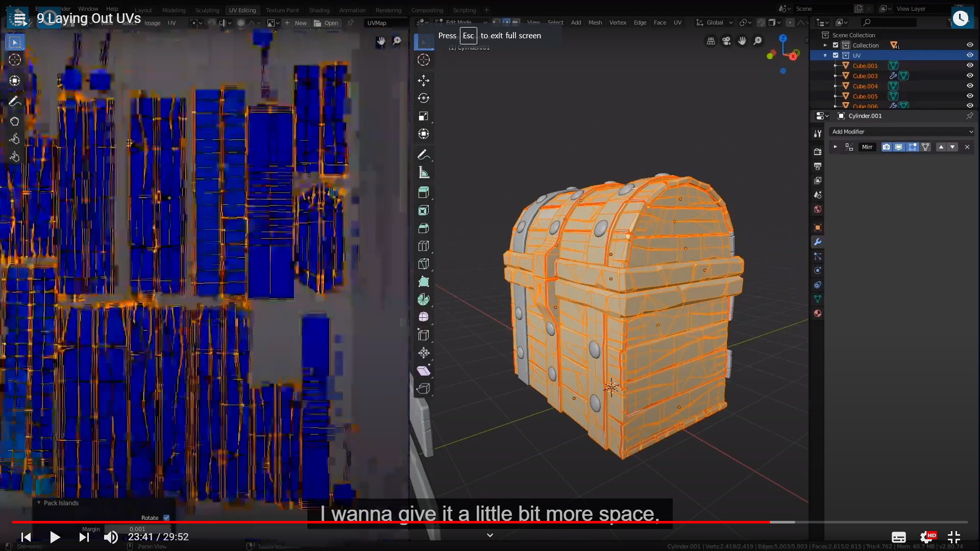980x551 pixels.
Task: Uncheck the UV collection checkbox
Action: (836, 55)
